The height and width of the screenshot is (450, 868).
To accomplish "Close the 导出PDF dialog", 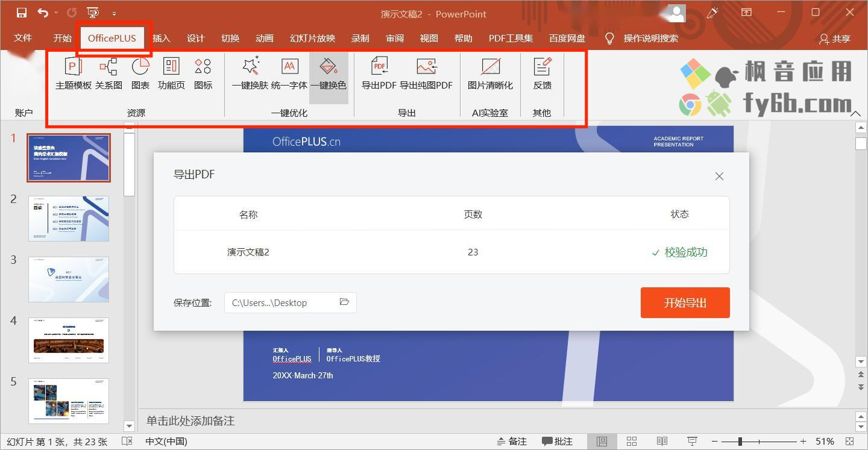I will click(x=719, y=176).
